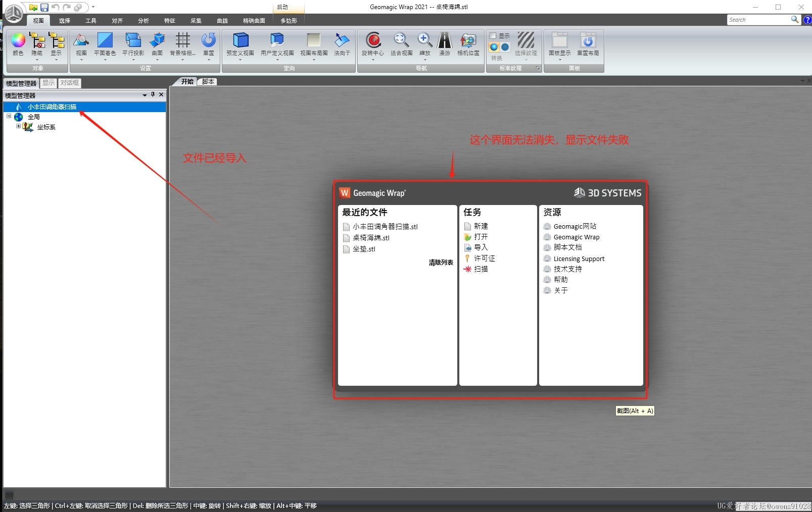Click the 法向于 normal-to icon
812x512 pixels.
342,40
